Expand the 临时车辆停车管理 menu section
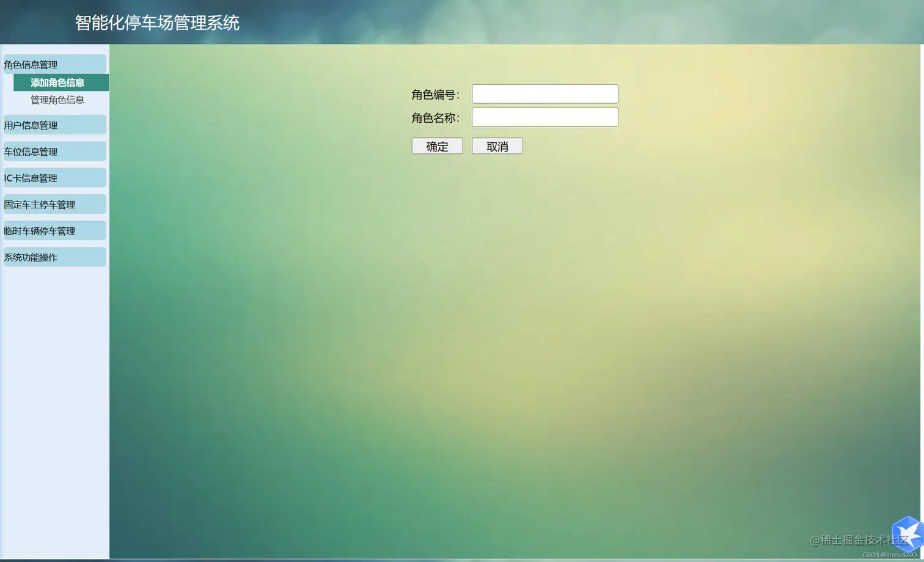Image resolution: width=924 pixels, height=562 pixels. 54,230
